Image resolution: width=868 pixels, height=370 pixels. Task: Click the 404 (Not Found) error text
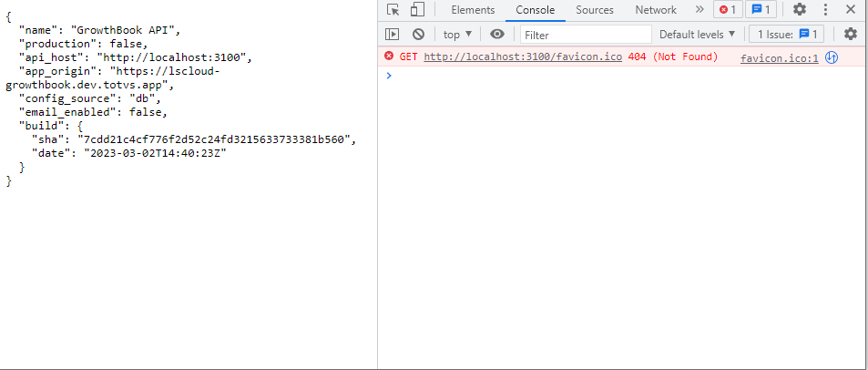[x=673, y=57]
